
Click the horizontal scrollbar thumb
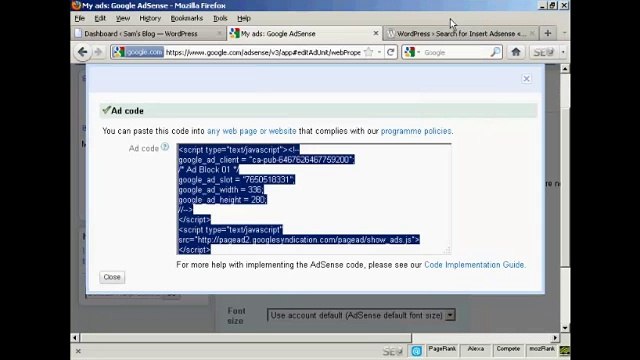246,338
